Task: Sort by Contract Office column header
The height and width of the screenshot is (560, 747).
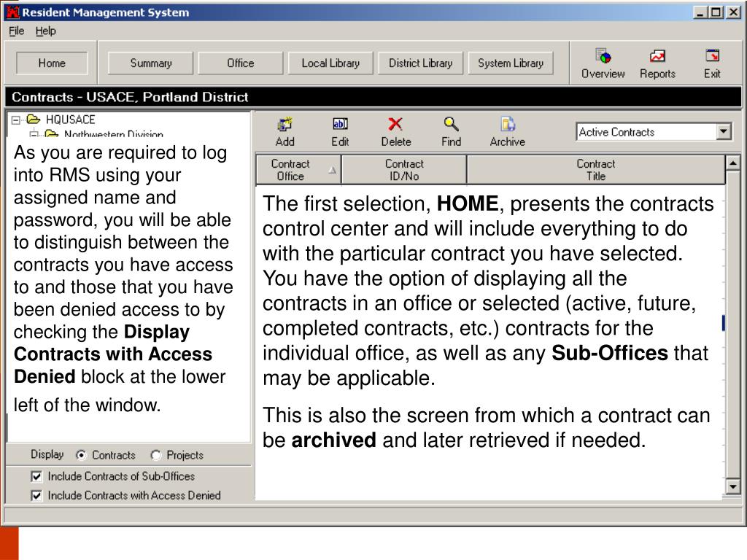Action: click(298, 169)
